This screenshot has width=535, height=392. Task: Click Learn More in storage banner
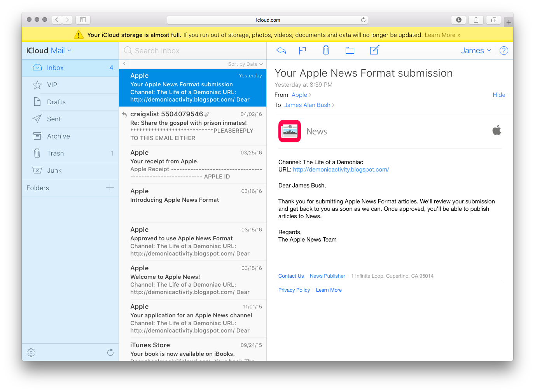click(x=442, y=35)
